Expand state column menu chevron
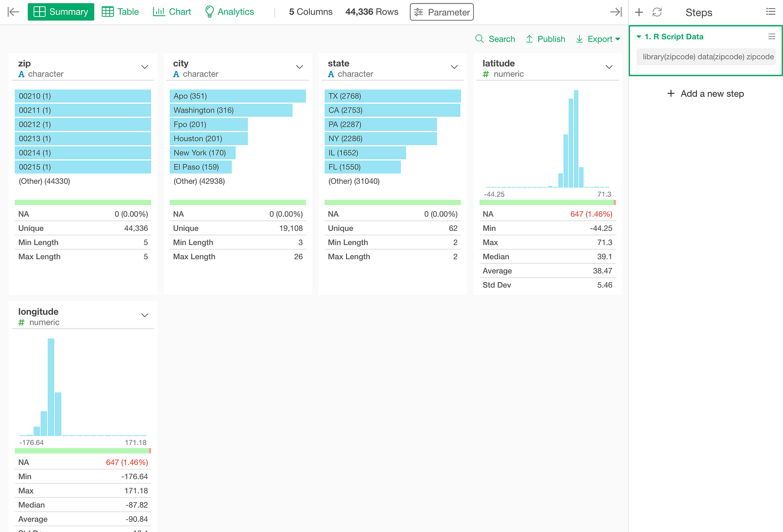Screen dimensions: 783x532 [x=454, y=67]
